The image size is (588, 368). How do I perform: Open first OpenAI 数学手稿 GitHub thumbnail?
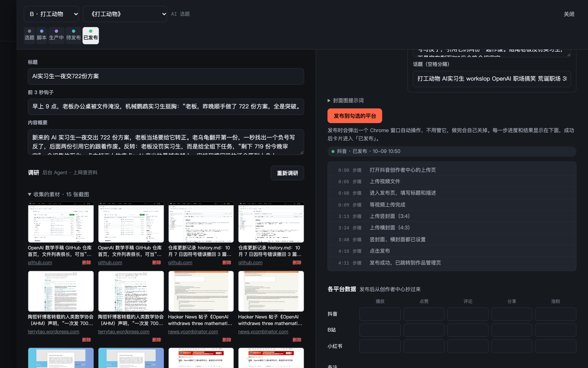pos(61,222)
